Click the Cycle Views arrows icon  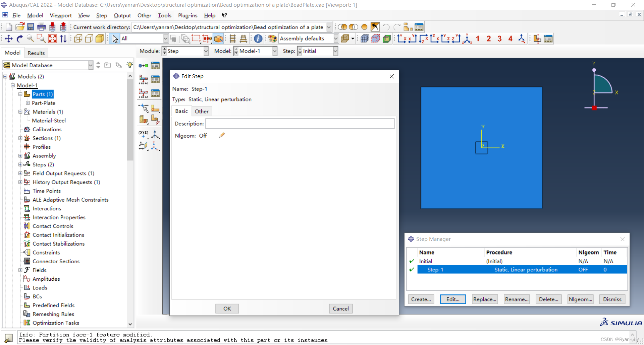pyautogui.click(x=63, y=39)
